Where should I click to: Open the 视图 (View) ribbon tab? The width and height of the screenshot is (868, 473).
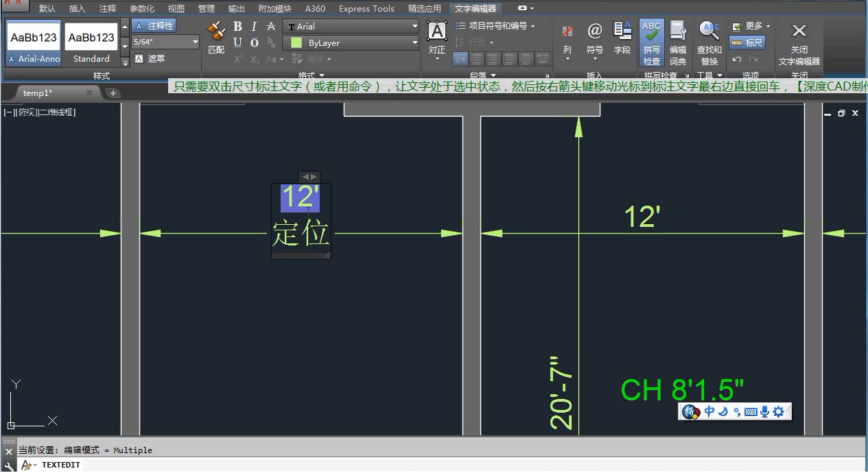176,9
